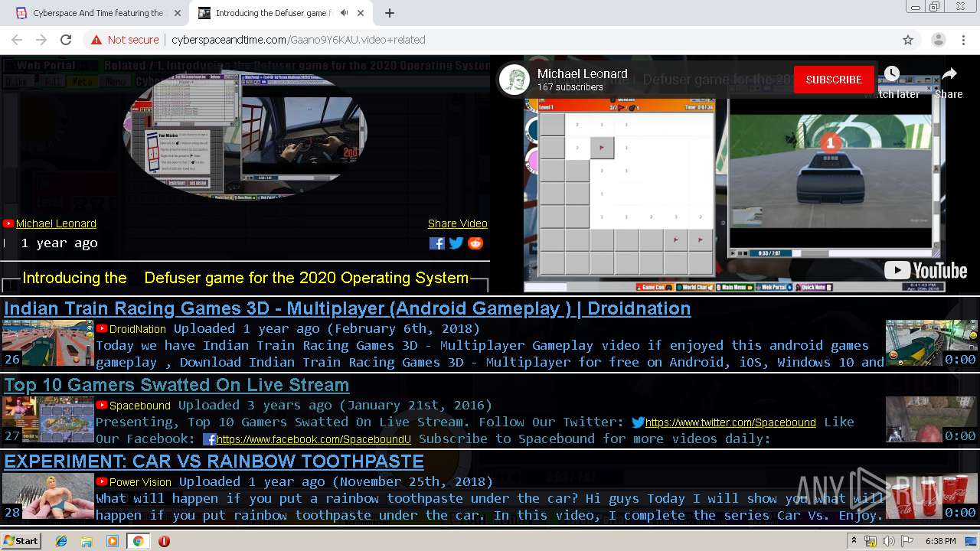Go back using the browser back arrow
The width and height of the screenshot is (980, 551).
click(x=17, y=40)
